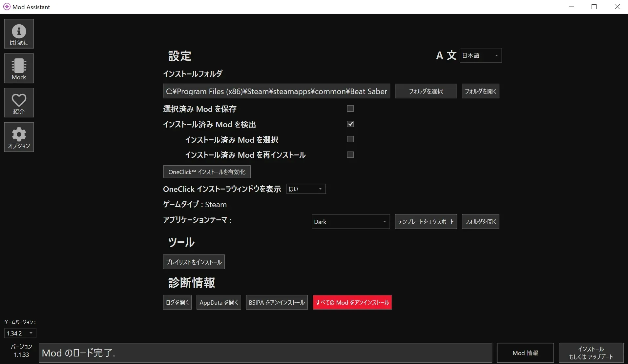This screenshot has height=364, width=628.
Task: Click インストールもしくはアップデート
Action: pyautogui.click(x=590, y=353)
